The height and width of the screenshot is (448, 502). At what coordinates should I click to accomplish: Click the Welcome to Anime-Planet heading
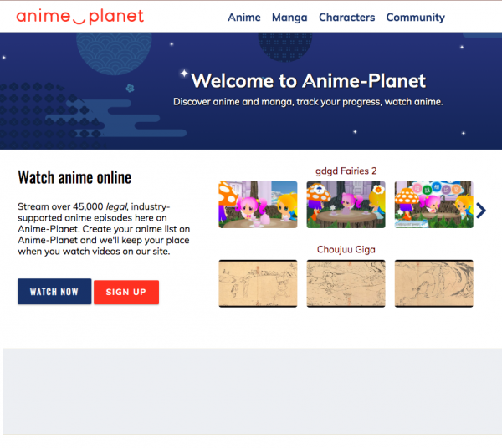308,80
